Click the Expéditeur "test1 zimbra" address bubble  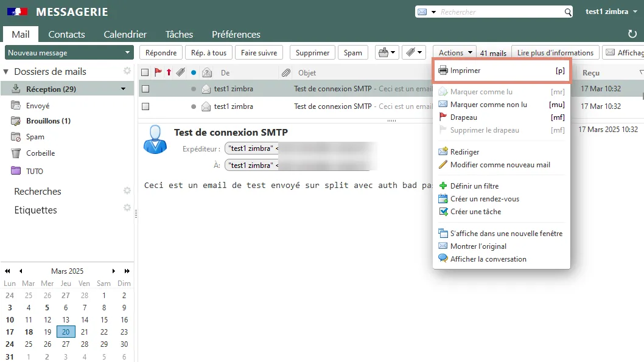pyautogui.click(x=252, y=148)
